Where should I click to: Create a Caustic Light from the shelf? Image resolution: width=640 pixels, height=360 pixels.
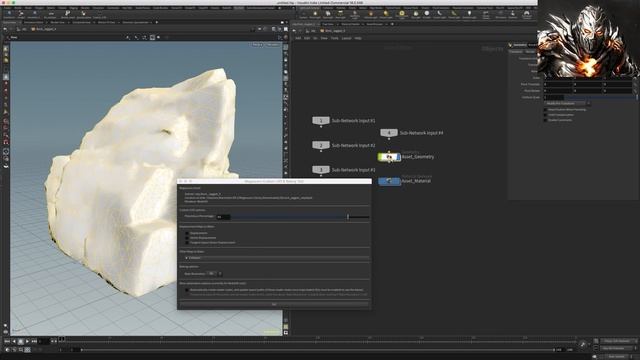click(x=439, y=14)
